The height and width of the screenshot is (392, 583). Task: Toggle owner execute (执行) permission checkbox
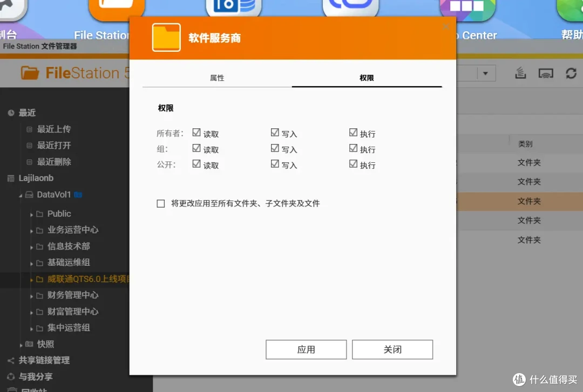click(x=353, y=132)
